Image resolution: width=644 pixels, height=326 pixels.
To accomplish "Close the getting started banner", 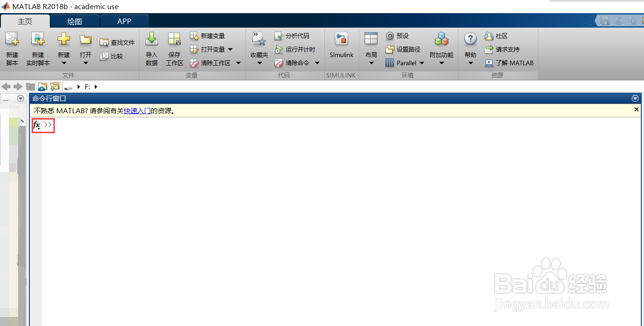I will pos(636,110).
